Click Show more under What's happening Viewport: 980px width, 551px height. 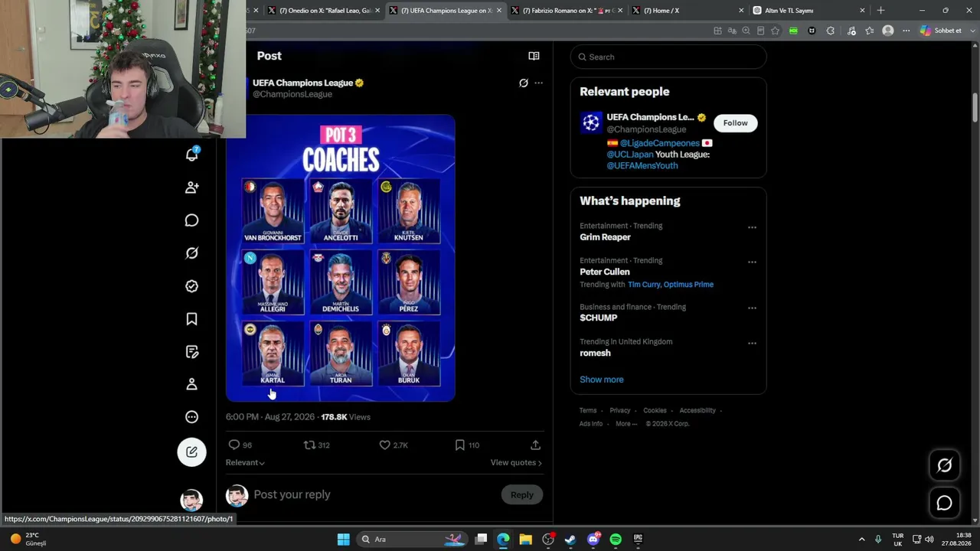coord(602,380)
